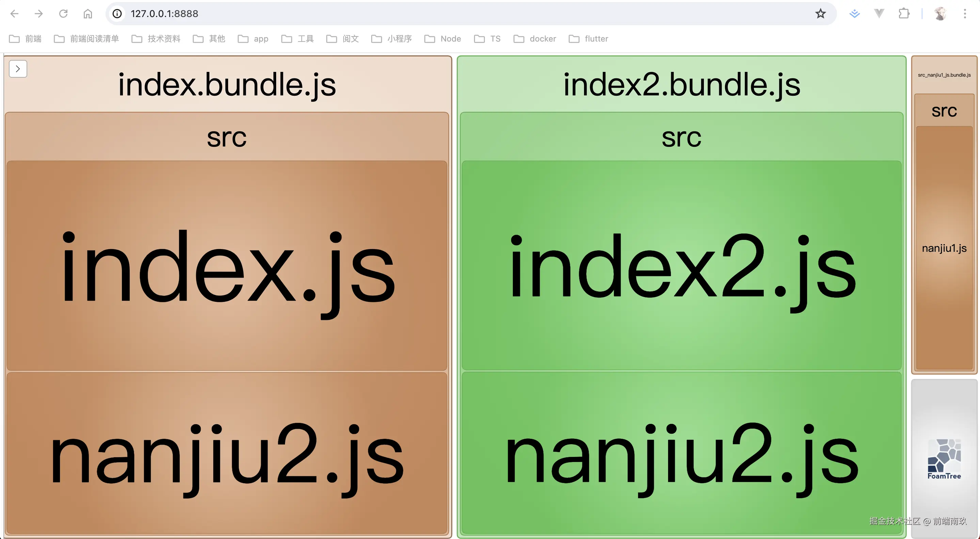980x539 pixels.
Task: Open the extensions puzzle icon
Action: pyautogui.click(x=904, y=14)
